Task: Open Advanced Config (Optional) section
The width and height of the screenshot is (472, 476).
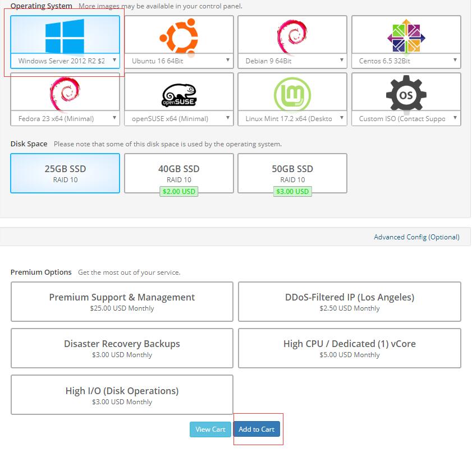Action: pos(416,237)
